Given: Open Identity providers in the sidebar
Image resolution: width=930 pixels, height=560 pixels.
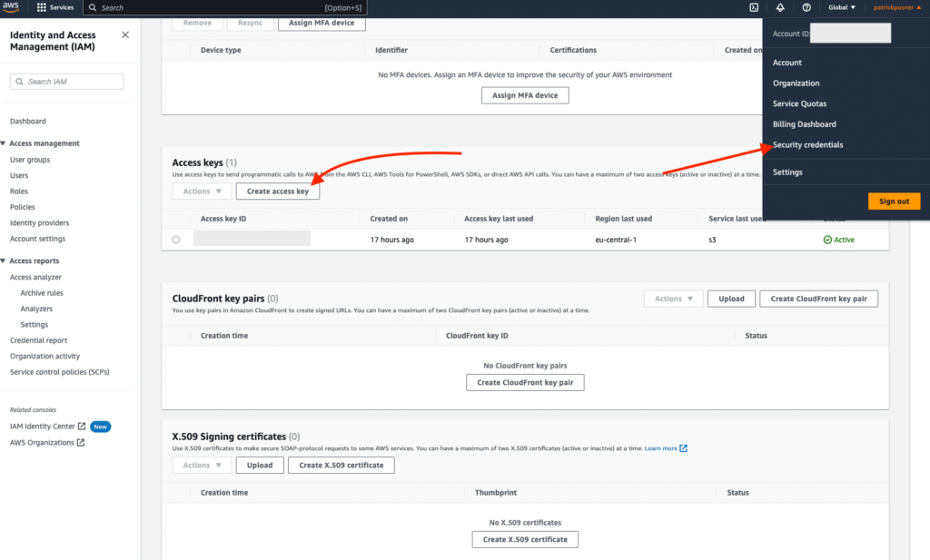Looking at the screenshot, I should click(x=39, y=223).
